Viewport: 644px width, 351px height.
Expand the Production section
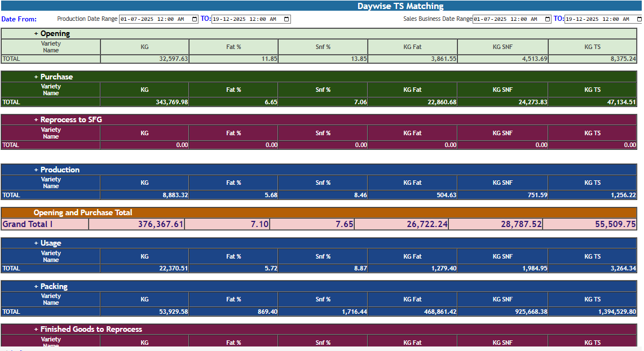37,170
